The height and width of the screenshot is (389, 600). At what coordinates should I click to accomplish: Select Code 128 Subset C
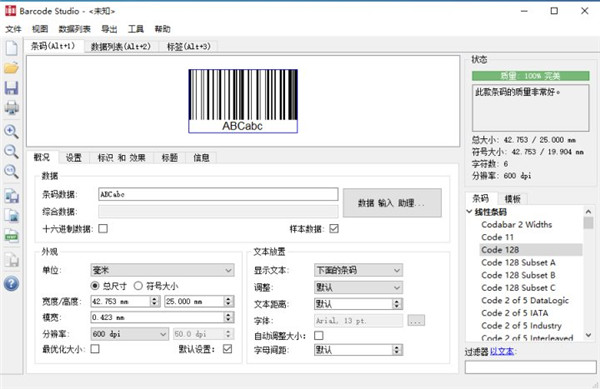(518, 288)
